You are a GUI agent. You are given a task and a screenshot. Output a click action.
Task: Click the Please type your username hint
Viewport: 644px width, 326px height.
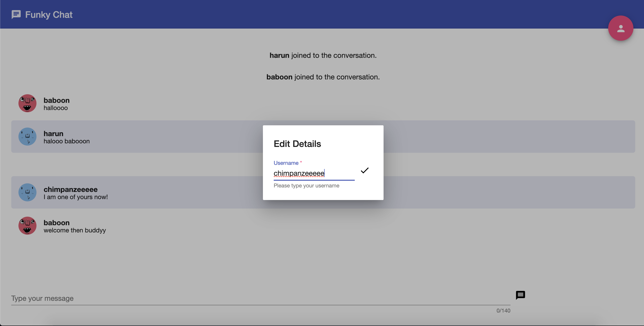point(306,186)
